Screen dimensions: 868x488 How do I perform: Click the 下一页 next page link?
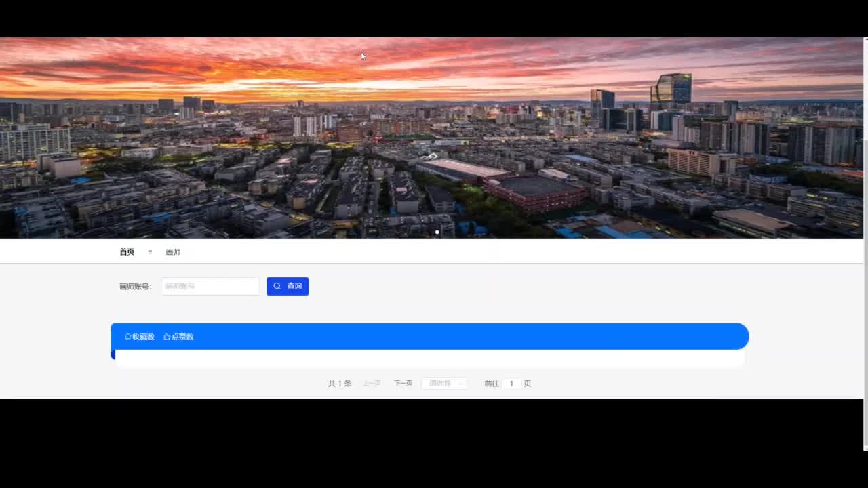pyautogui.click(x=403, y=383)
